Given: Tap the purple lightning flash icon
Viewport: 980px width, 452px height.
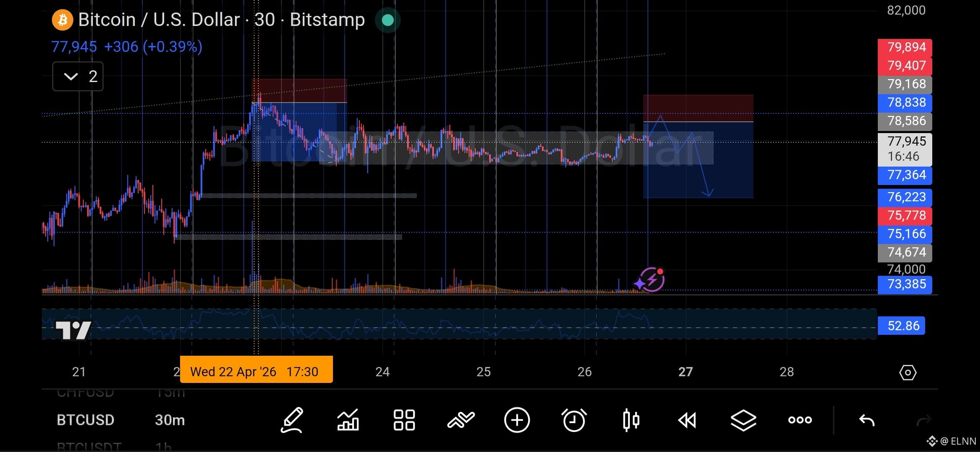Looking at the screenshot, I should click(651, 280).
